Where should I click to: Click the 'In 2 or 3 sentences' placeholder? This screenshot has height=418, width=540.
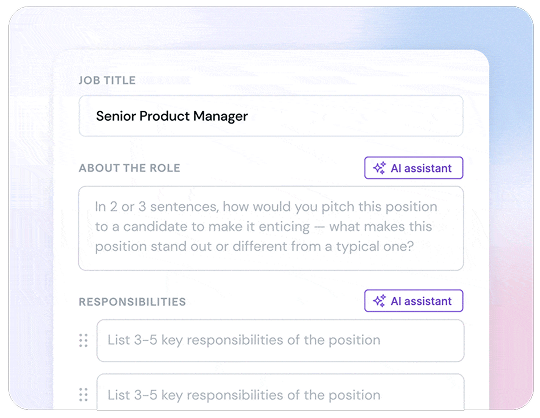[x=266, y=227]
